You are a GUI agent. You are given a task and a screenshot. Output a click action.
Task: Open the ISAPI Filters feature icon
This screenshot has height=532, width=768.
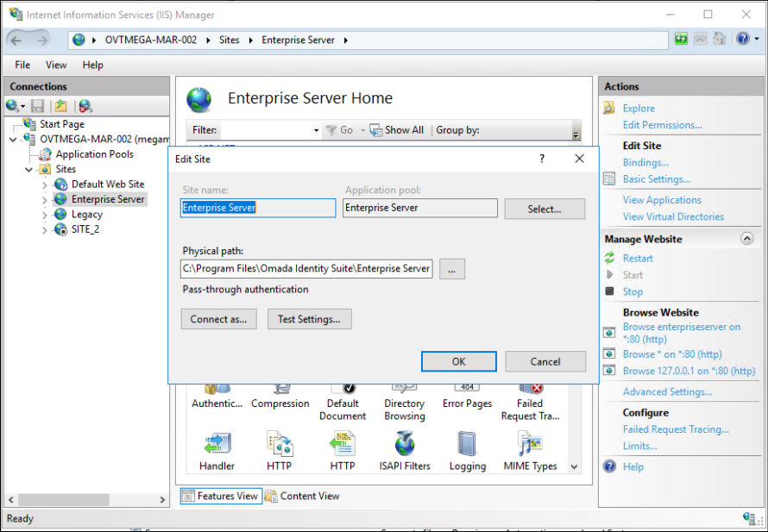coord(405,444)
